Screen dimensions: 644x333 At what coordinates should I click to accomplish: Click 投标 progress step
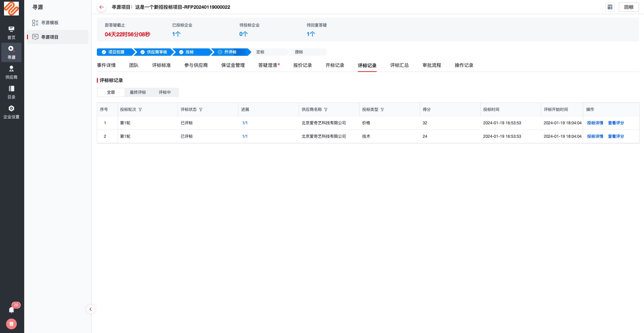pyautogui.click(x=193, y=52)
